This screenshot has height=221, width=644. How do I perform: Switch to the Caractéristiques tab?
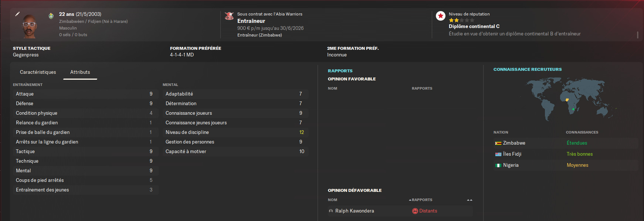(x=38, y=72)
